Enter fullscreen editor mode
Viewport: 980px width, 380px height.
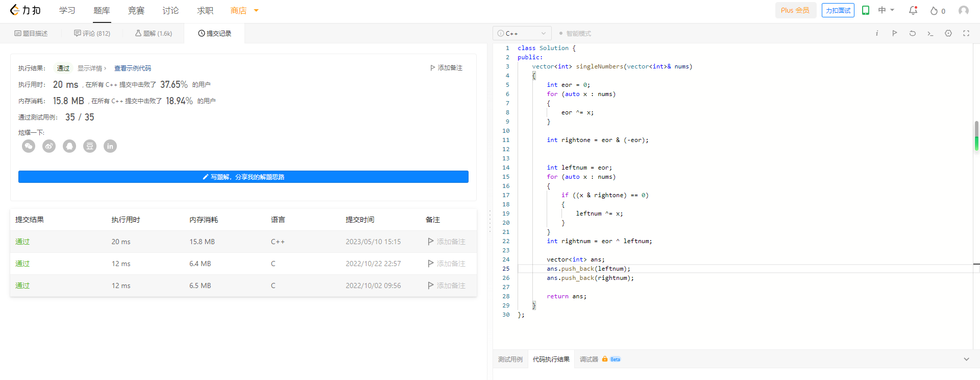[966, 33]
